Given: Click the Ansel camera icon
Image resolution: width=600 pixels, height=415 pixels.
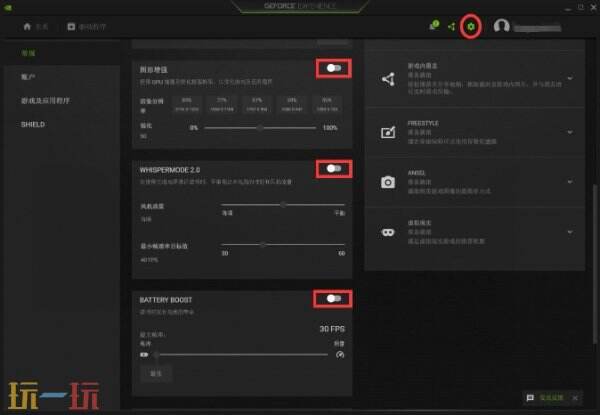Looking at the screenshot, I should pos(388,182).
